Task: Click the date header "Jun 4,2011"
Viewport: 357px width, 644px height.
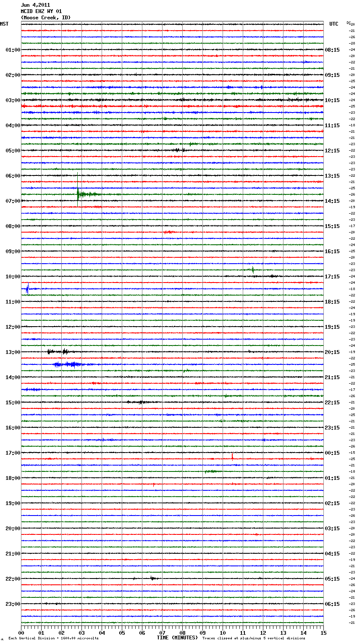Action: (x=35, y=5)
